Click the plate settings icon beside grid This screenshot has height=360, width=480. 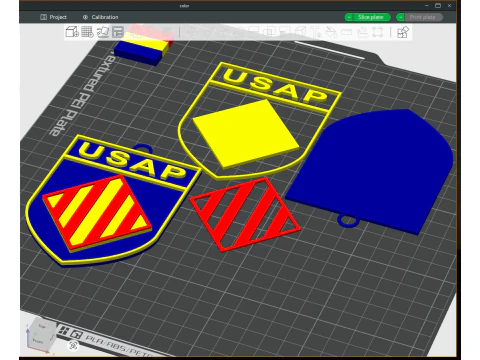pyautogui.click(x=77, y=334)
